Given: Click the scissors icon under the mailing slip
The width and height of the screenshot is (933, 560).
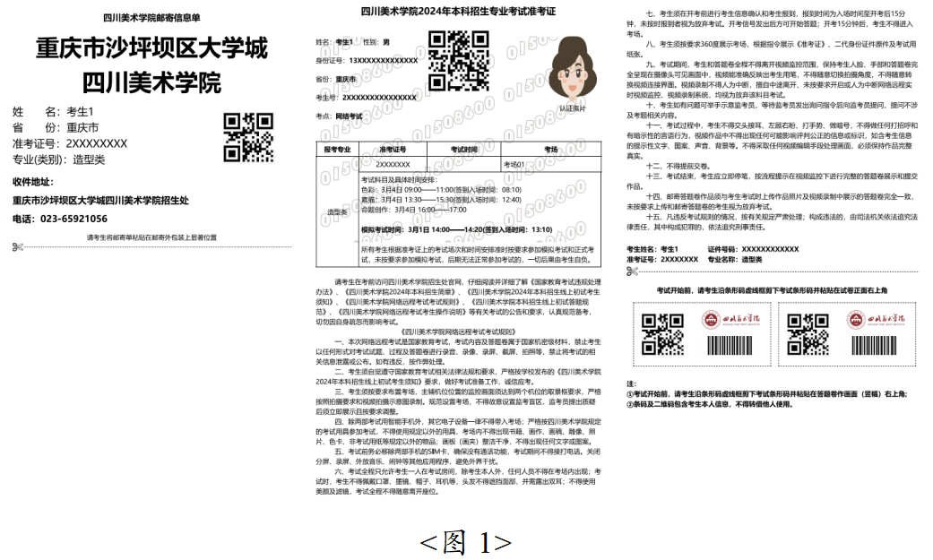Looking at the screenshot, I should (17, 247).
